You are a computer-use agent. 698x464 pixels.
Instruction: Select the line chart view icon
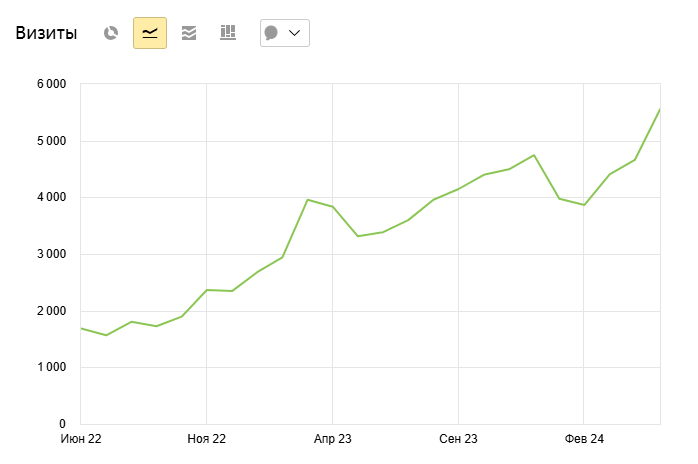point(150,33)
